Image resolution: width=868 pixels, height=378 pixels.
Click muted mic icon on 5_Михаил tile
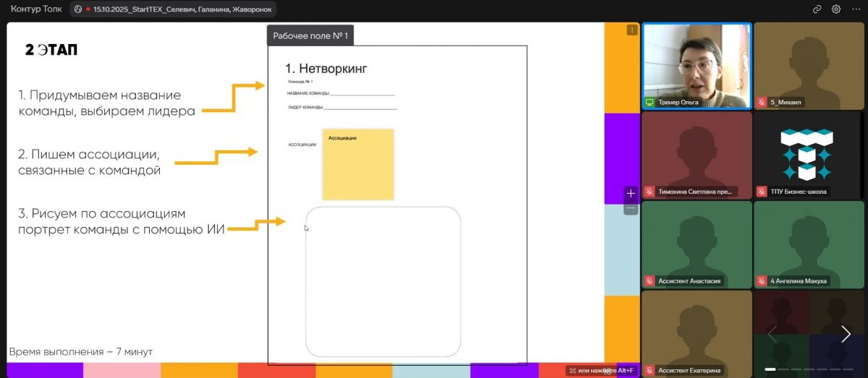pos(762,103)
